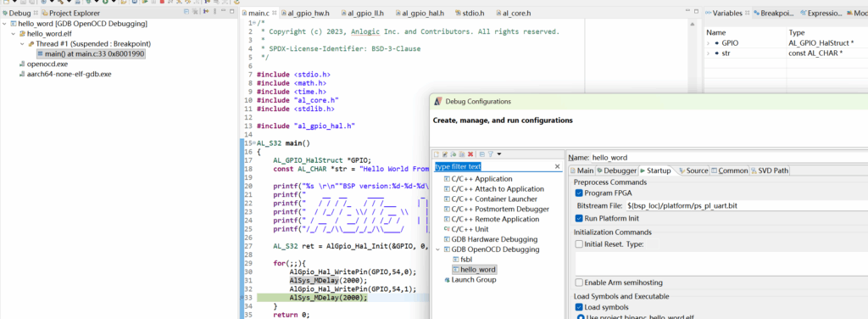Select Launch Group configuration type
Viewport: 868px width, 319px height.
click(470, 280)
